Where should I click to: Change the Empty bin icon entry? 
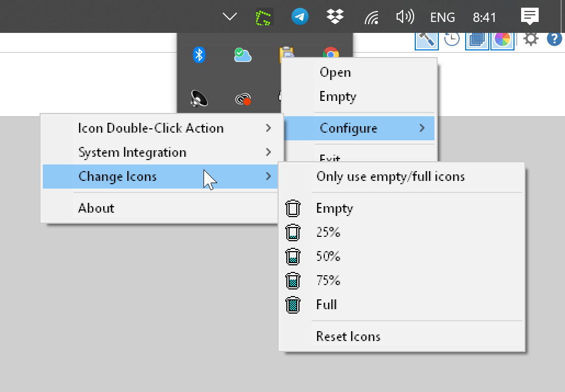[x=402, y=208]
